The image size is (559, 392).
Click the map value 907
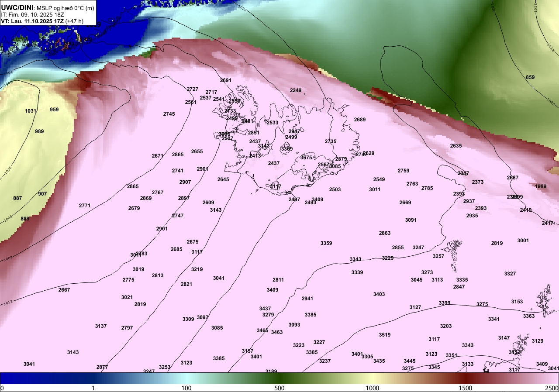pos(42,194)
